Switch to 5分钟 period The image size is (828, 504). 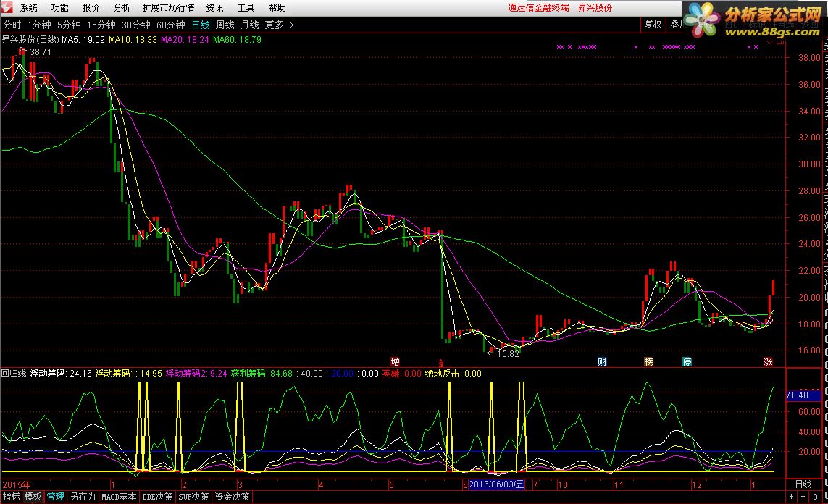(69, 25)
